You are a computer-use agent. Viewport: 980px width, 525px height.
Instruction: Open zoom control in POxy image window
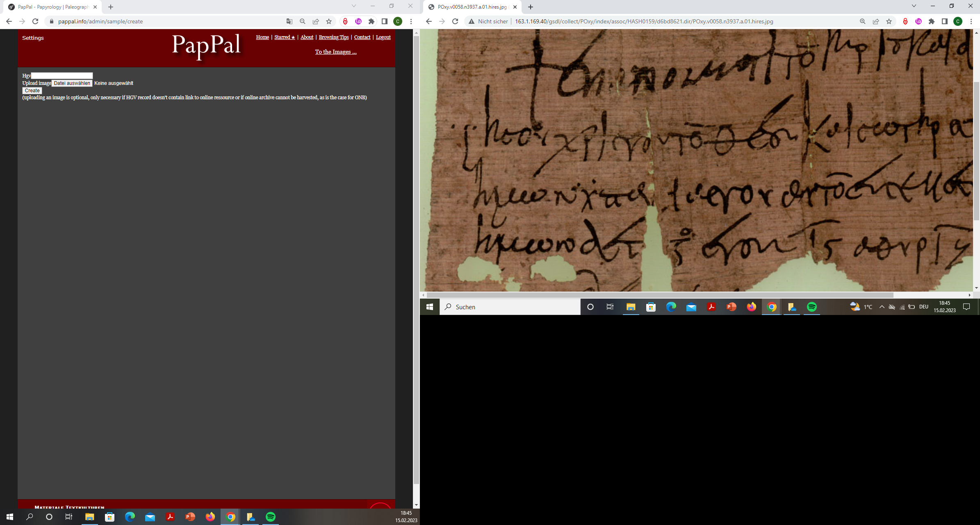coord(863,21)
